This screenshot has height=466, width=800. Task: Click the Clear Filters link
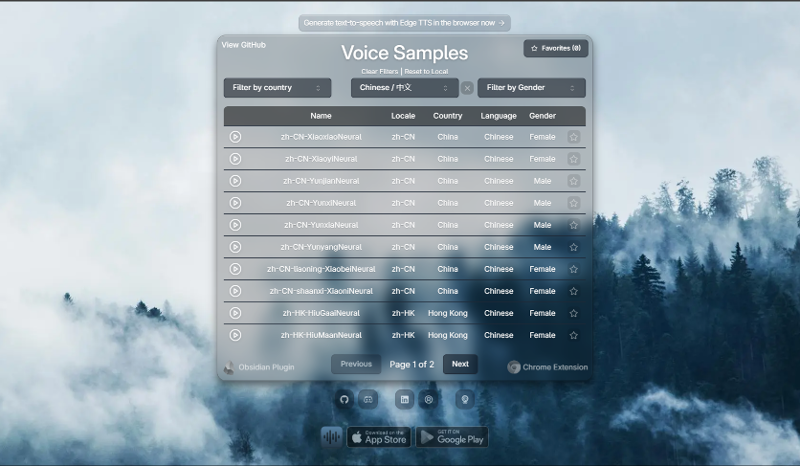tap(379, 72)
